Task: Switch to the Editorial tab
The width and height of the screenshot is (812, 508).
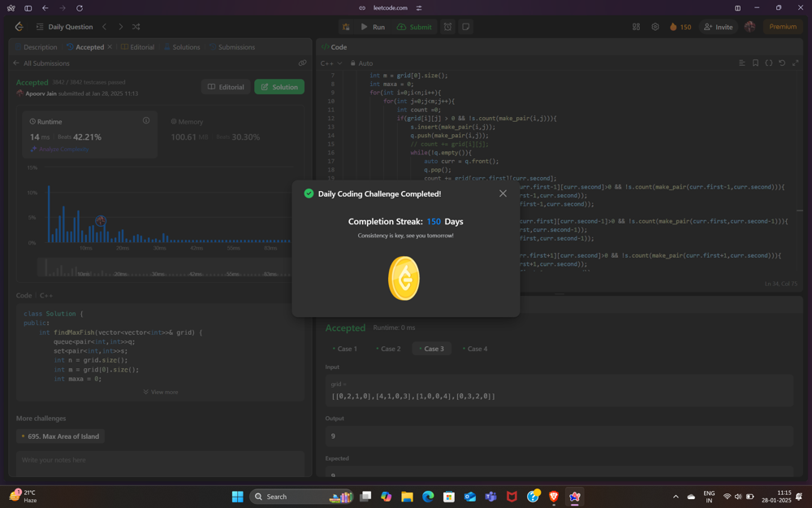Action: [138, 46]
